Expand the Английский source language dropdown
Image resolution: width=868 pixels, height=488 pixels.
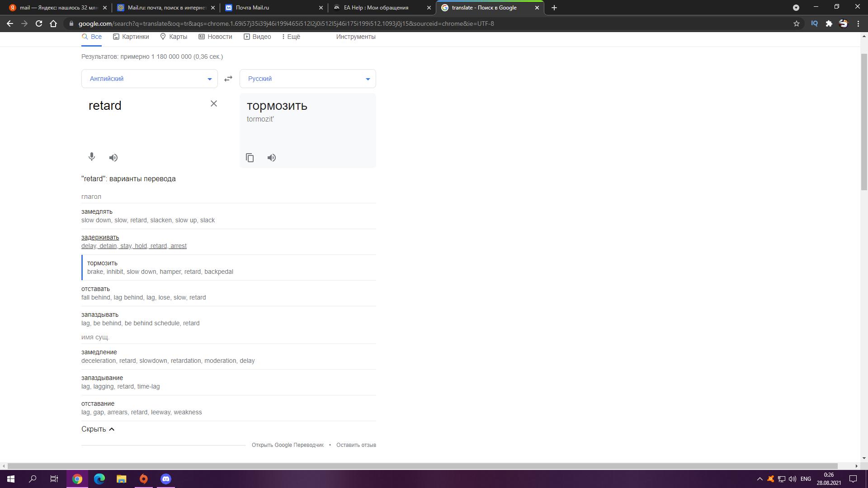click(x=150, y=79)
